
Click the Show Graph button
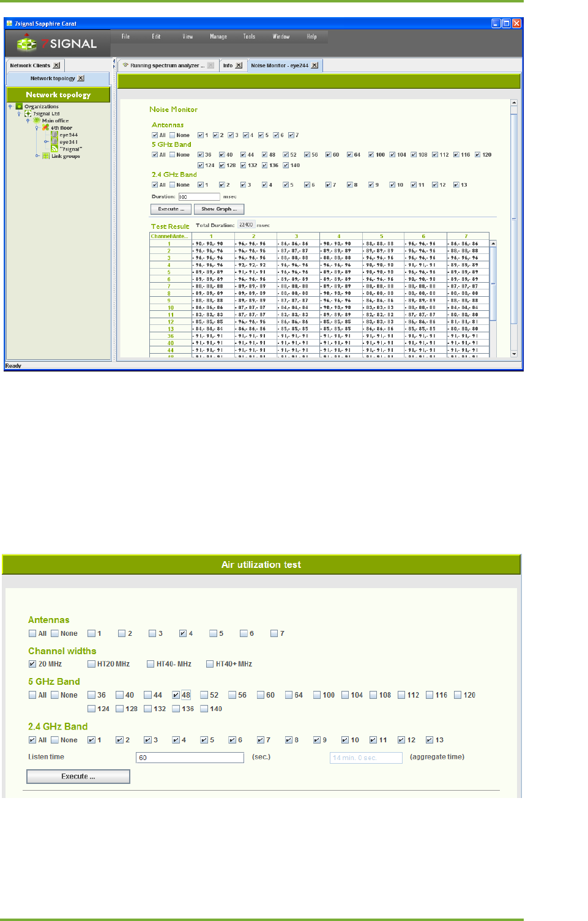click(219, 209)
